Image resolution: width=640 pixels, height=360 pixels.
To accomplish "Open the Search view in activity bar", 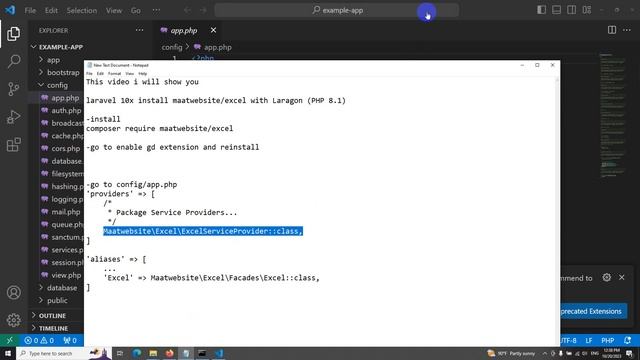I will pyautogui.click(x=13, y=61).
